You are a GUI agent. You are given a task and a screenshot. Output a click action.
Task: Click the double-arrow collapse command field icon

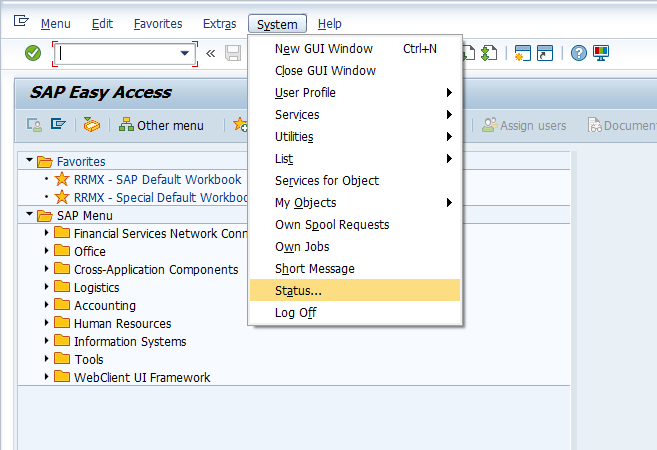pyautogui.click(x=211, y=53)
